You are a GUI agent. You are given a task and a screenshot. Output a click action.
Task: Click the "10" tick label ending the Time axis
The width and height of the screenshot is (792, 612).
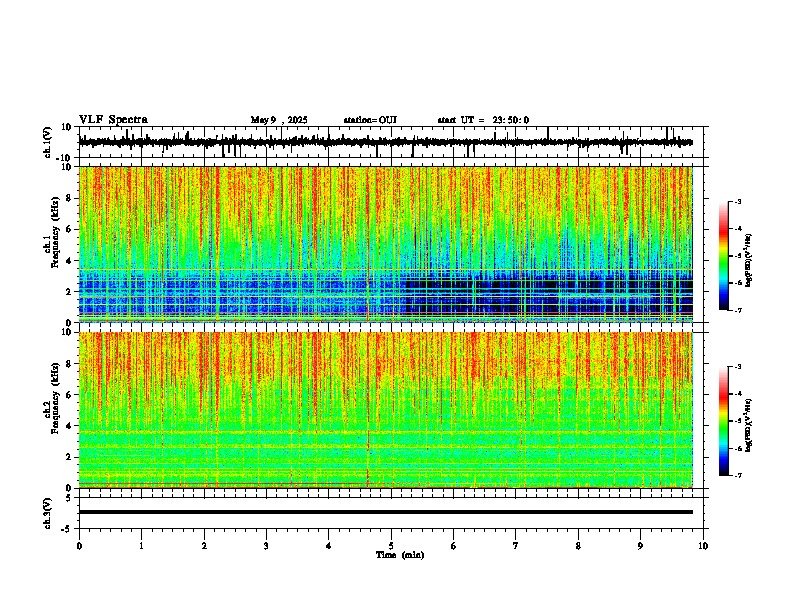pos(703,546)
